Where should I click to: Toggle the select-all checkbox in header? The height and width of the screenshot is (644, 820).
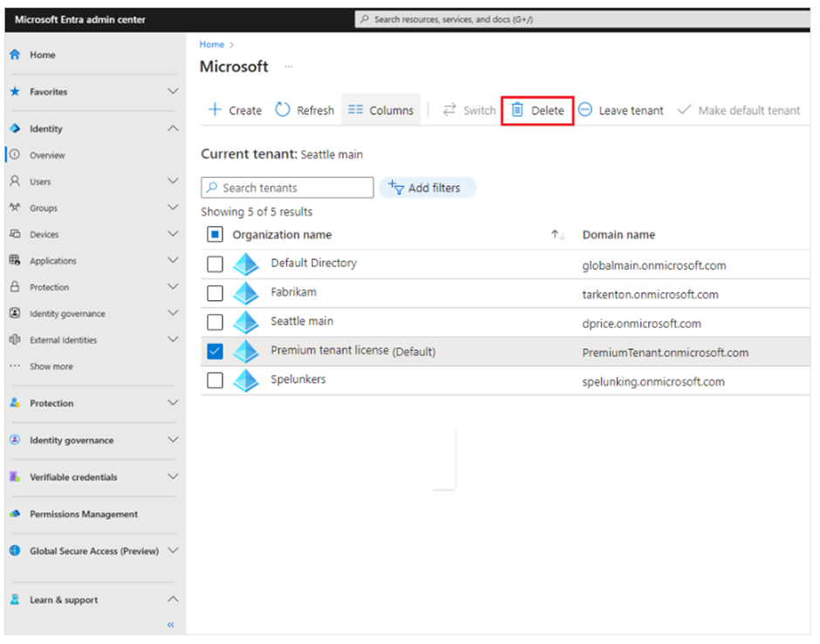pyautogui.click(x=215, y=235)
